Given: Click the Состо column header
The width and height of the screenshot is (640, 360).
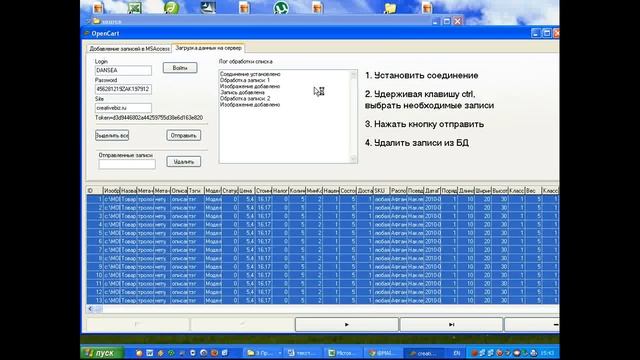Looking at the screenshot, I should point(347,191).
